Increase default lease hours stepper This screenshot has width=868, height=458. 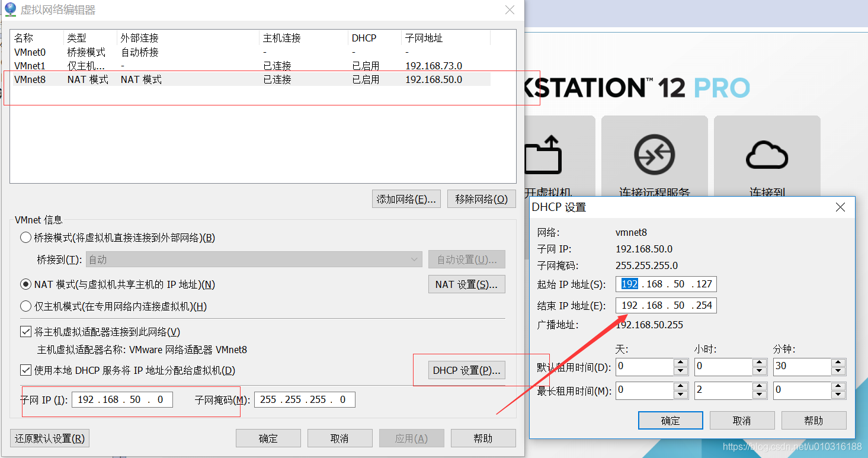point(760,363)
